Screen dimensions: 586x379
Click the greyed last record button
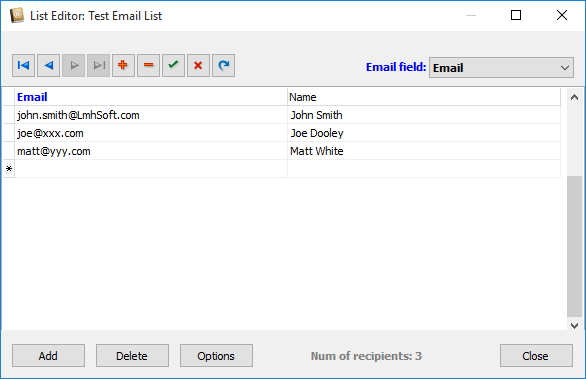coord(99,65)
